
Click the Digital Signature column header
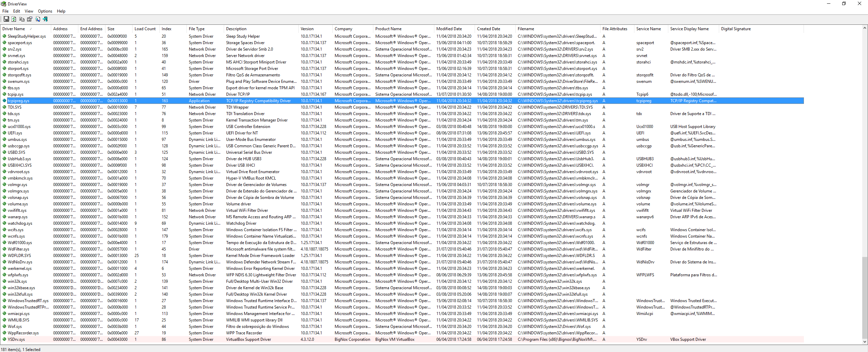(x=735, y=29)
